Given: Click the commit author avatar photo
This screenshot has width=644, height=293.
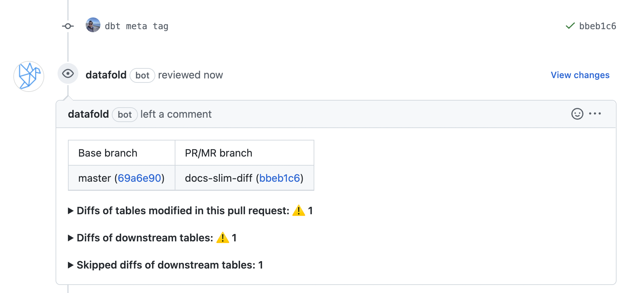Looking at the screenshot, I should (x=93, y=25).
